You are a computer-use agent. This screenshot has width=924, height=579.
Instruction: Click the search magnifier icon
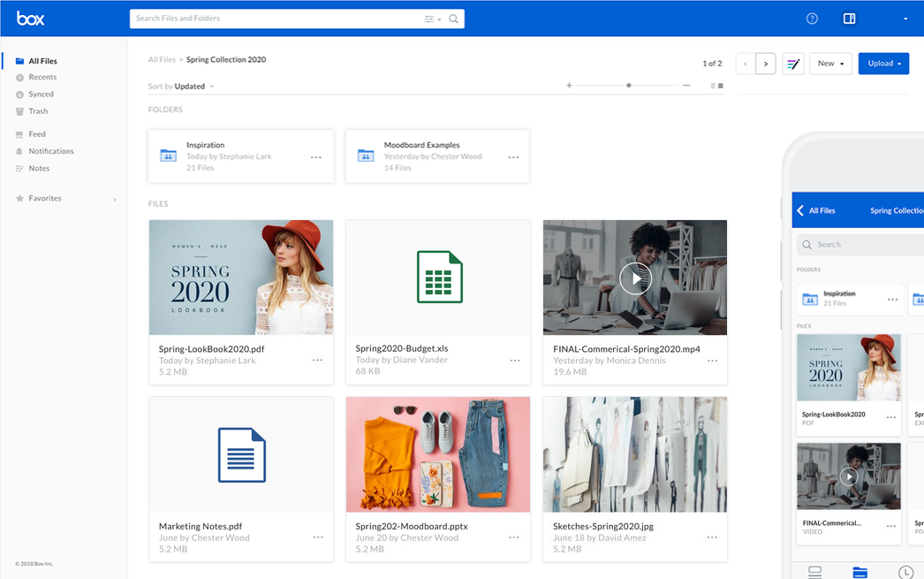[453, 19]
